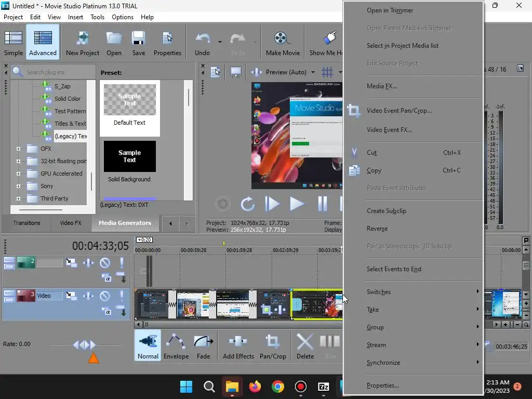Start playback with the Play button

coord(297,204)
